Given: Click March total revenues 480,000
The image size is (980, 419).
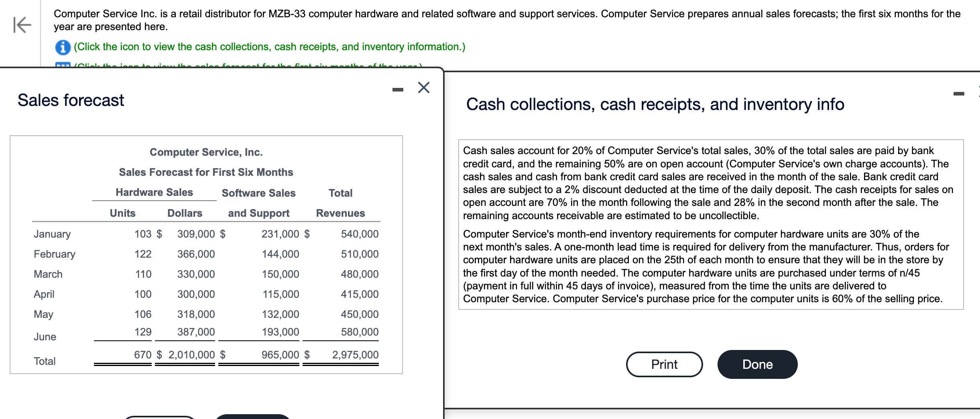Looking at the screenshot, I should pyautogui.click(x=360, y=274).
